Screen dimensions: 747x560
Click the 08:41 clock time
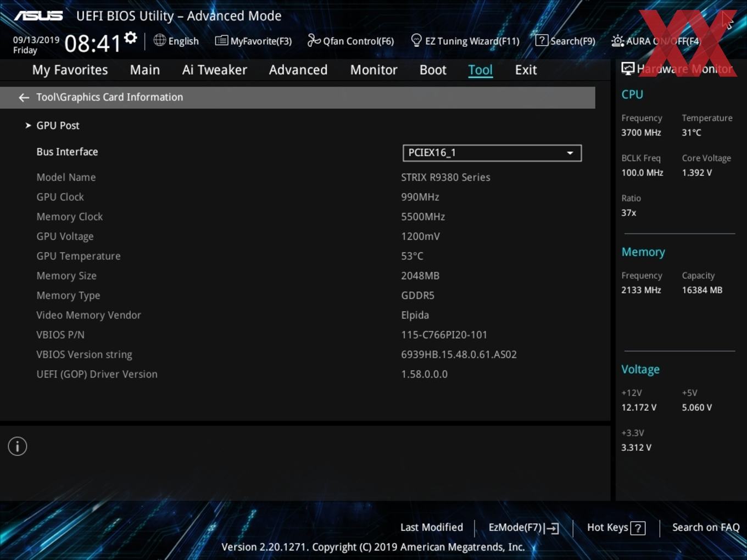pos(92,43)
